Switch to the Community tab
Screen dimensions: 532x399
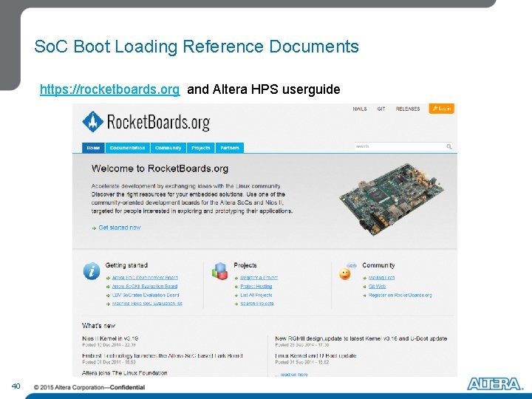pyautogui.click(x=168, y=148)
